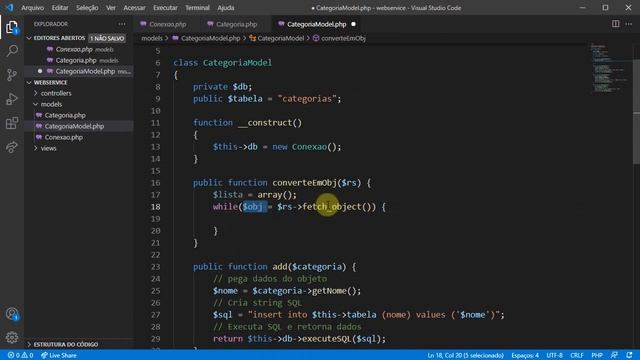Viewport: 640px width, 360px height.
Task: Change language mode via PHP
Action: tap(597, 356)
